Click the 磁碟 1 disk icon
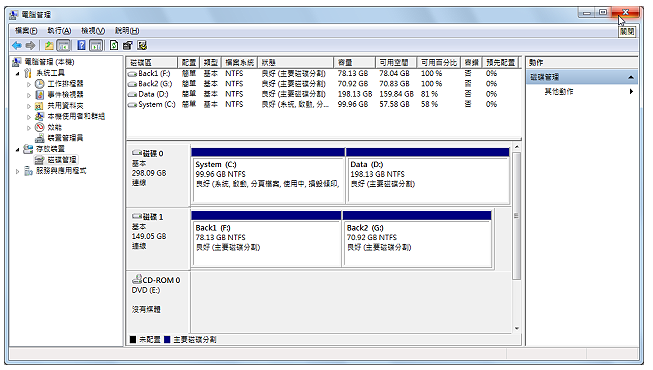The image size is (653, 370). (x=137, y=216)
